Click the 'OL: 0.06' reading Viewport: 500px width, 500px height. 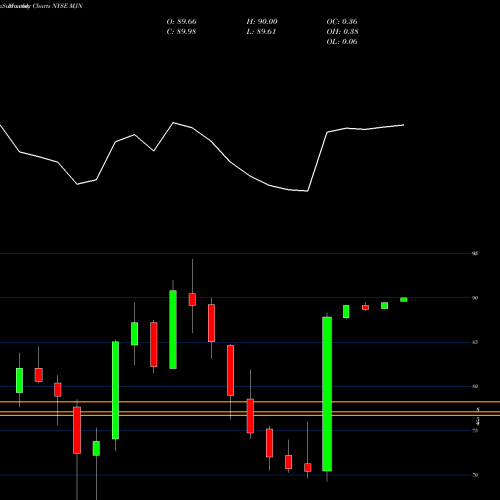coord(342,42)
